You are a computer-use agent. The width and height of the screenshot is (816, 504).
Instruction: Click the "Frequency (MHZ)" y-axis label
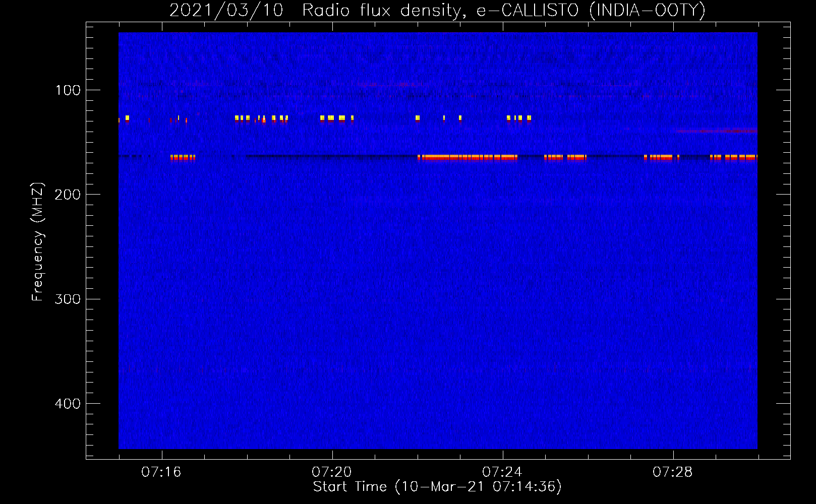38,242
